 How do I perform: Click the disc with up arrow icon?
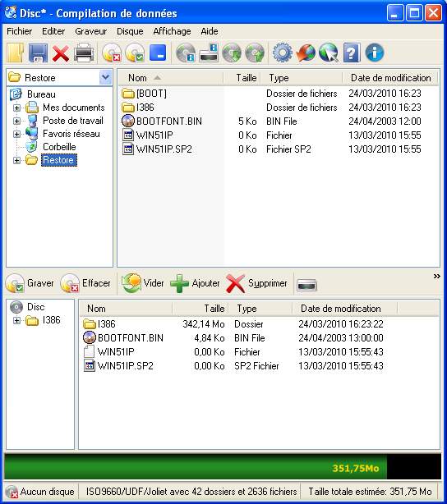(x=255, y=53)
